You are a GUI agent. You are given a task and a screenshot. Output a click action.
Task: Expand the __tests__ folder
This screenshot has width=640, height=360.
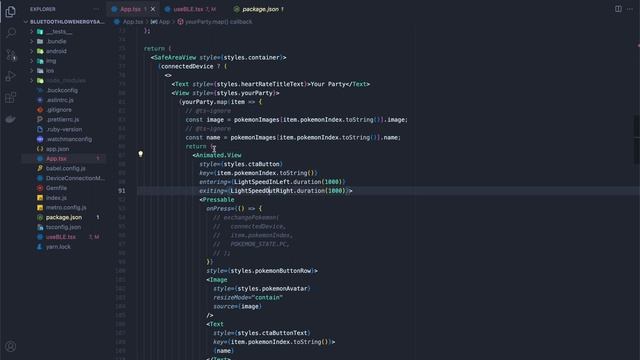(x=59, y=31)
